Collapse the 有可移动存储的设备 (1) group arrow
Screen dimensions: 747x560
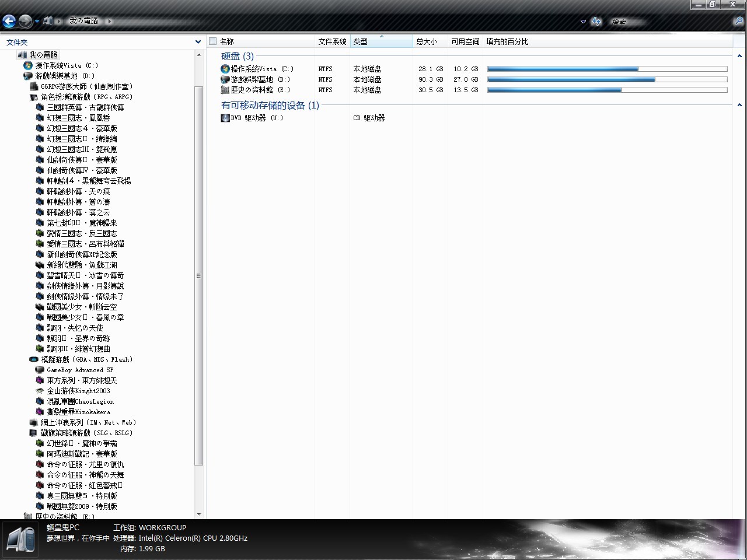point(739,106)
